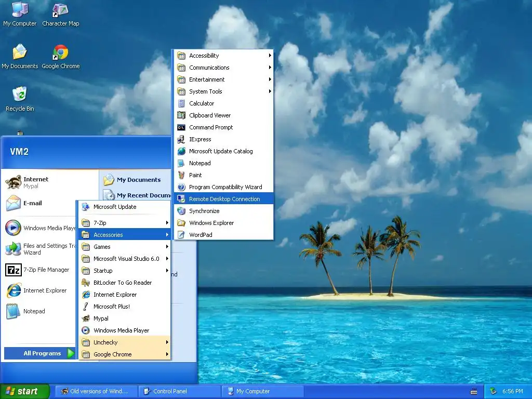The width and height of the screenshot is (532, 399).
Task: Select Accessories in All Programs
Action: point(125,235)
